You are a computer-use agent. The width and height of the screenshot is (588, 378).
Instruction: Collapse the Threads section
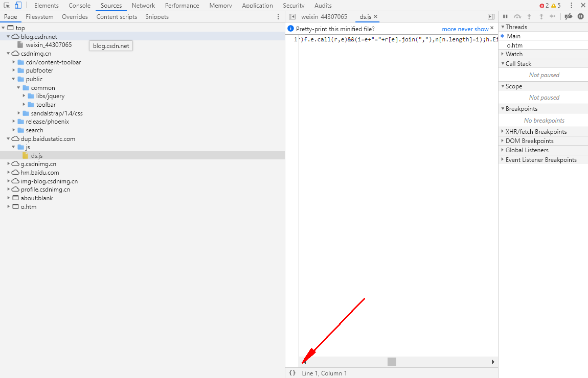[503, 27]
